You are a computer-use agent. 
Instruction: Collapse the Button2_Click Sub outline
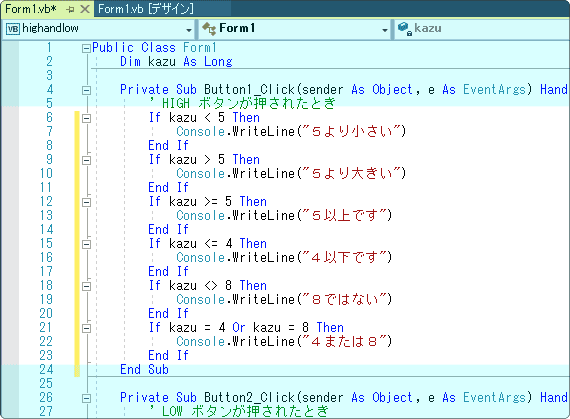pyautogui.click(x=86, y=398)
